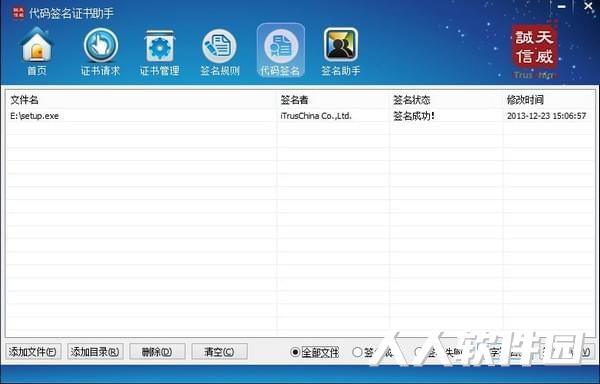Click the 清空(C) button
Image resolution: width=600 pixels, height=384 pixels.
point(219,351)
